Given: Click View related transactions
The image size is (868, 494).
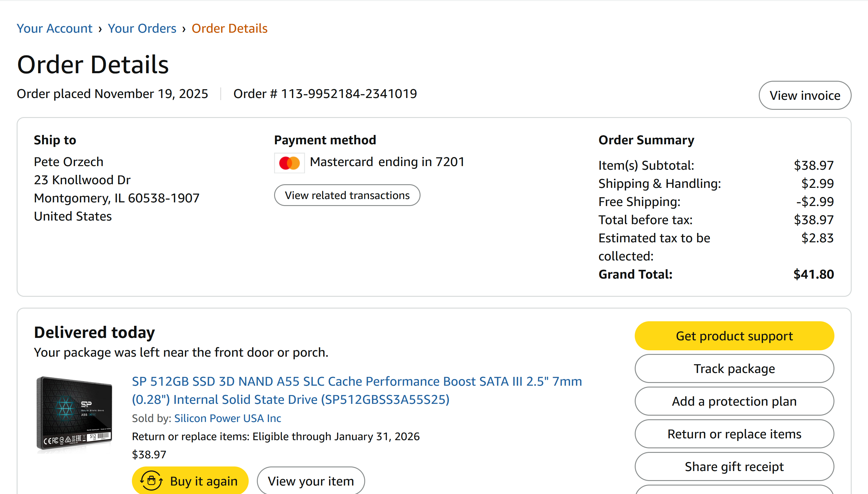Looking at the screenshot, I should pos(347,195).
